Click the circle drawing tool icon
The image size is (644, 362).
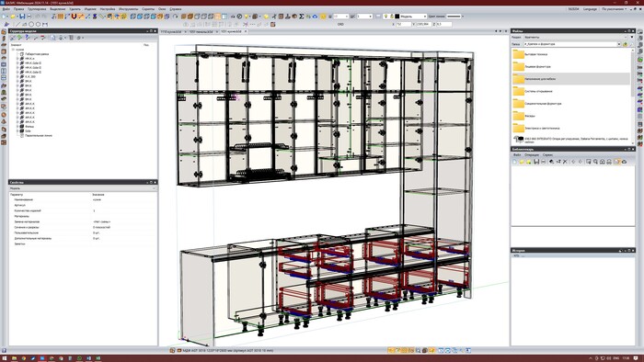30,24
